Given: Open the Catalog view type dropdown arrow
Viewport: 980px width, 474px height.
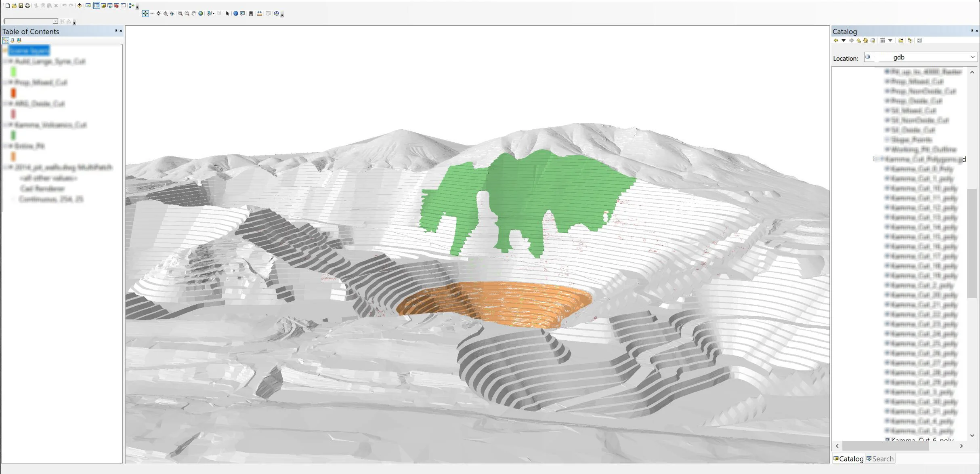Looking at the screenshot, I should coord(890,40).
